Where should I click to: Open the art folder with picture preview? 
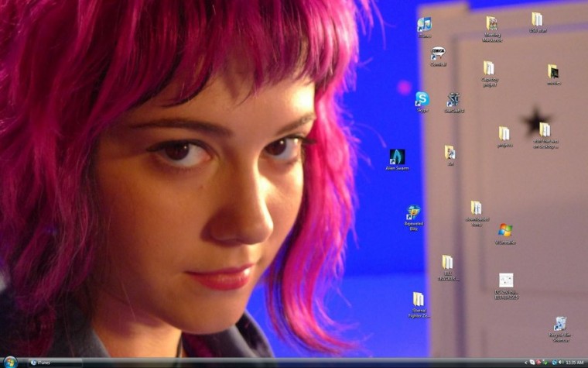[x=450, y=155]
